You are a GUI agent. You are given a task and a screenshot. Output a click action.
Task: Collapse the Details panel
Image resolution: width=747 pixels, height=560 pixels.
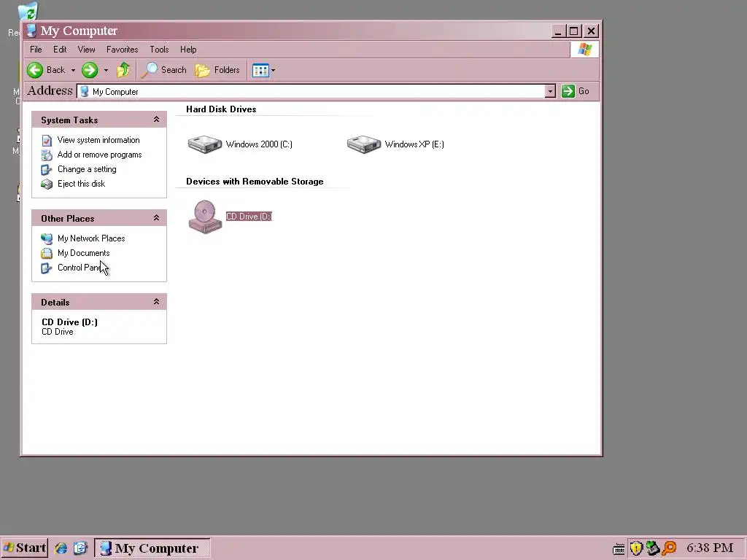click(x=156, y=301)
